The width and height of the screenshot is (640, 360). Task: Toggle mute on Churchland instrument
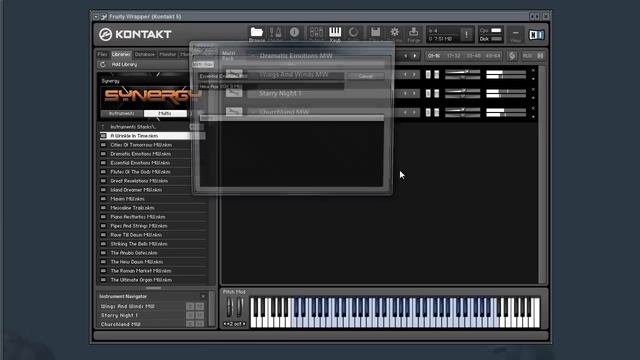point(436,112)
